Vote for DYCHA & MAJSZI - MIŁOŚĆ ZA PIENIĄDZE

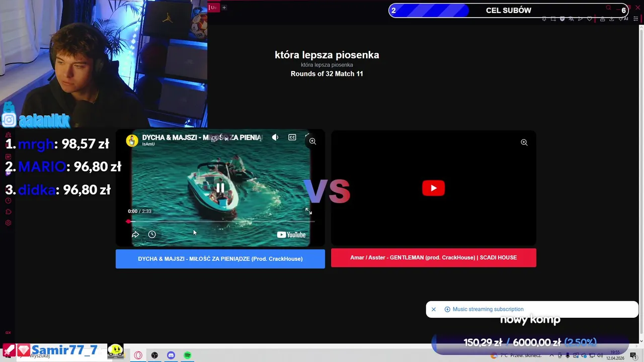click(220, 259)
